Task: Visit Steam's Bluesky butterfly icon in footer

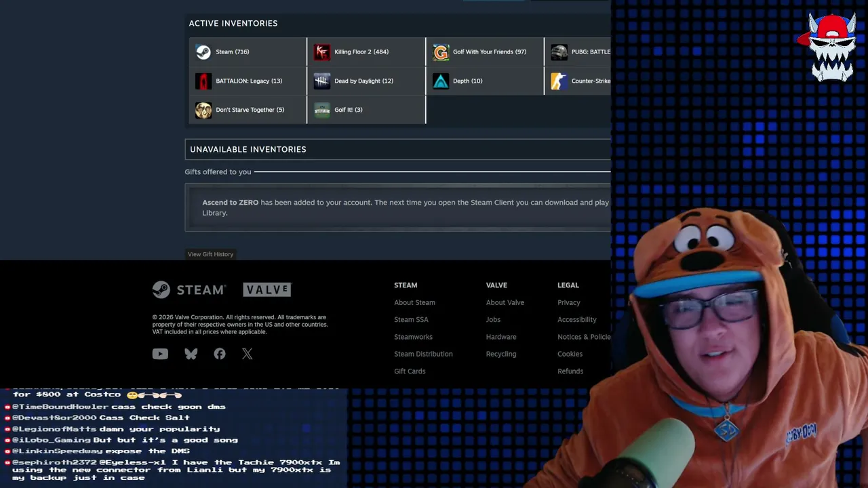Action: [x=191, y=354]
